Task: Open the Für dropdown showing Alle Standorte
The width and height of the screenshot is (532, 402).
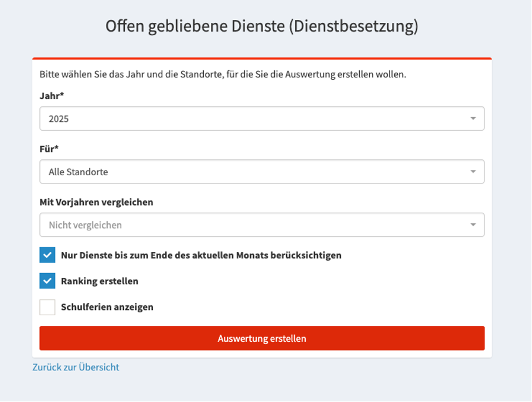Action: (x=261, y=172)
